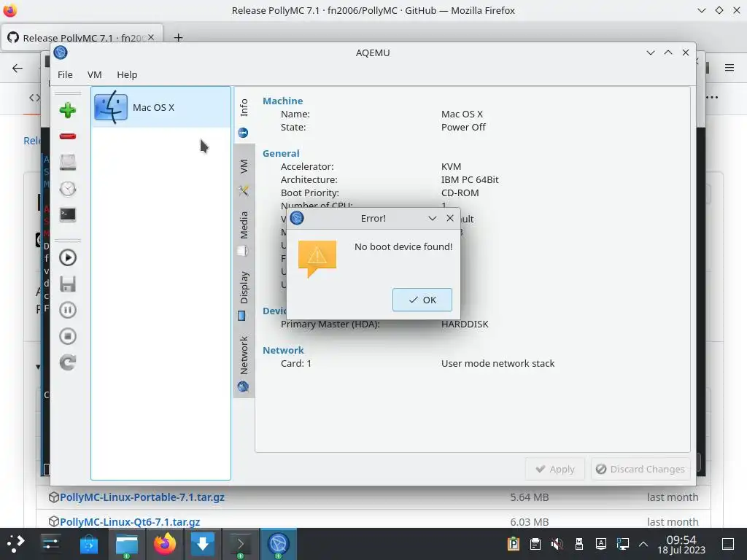Click the reset VM circular arrow icon
Image resolution: width=747 pixels, height=560 pixels.
pos(68,362)
